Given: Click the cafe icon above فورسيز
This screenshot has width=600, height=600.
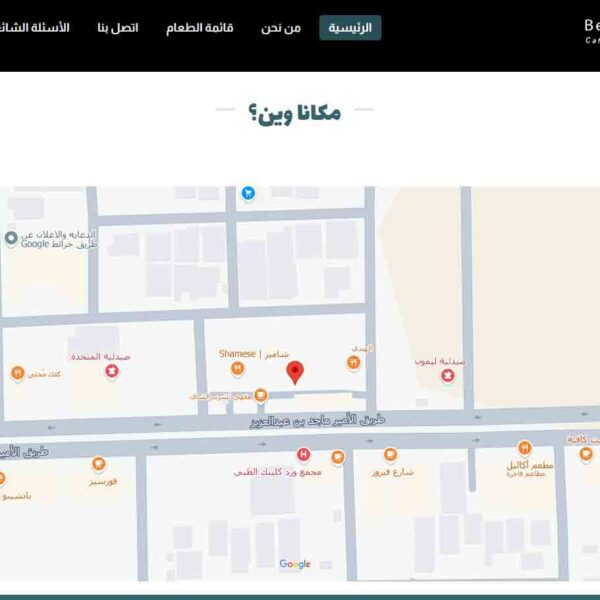Looking at the screenshot, I should (98, 464).
